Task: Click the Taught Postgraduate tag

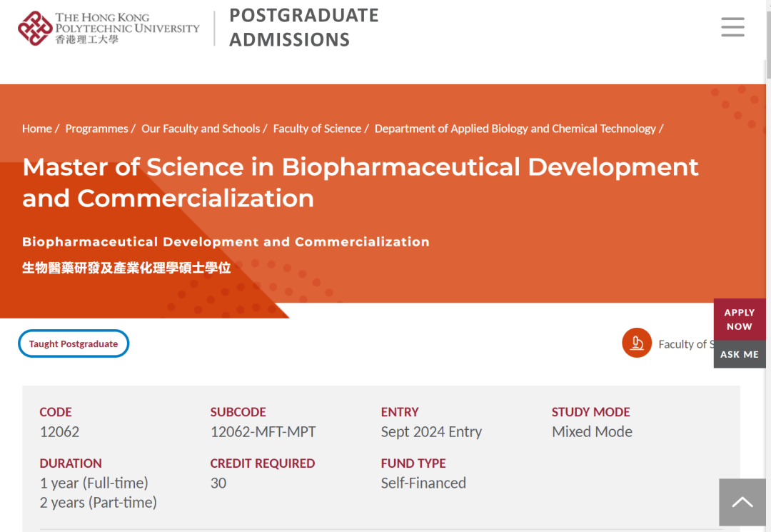Action: (x=74, y=343)
